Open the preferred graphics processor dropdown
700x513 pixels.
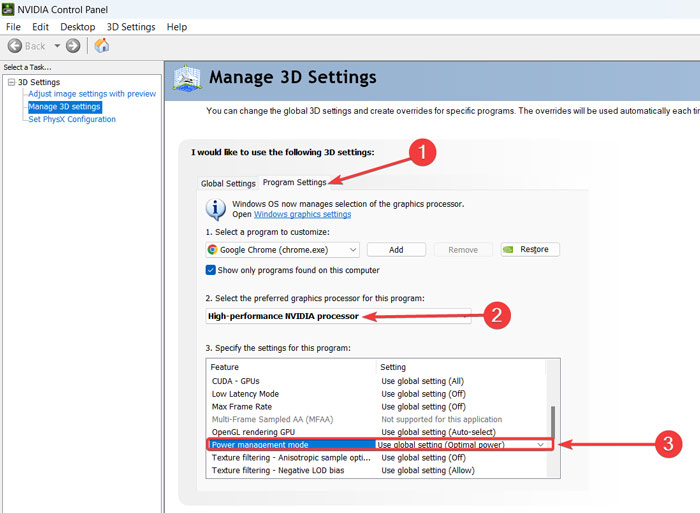338,316
